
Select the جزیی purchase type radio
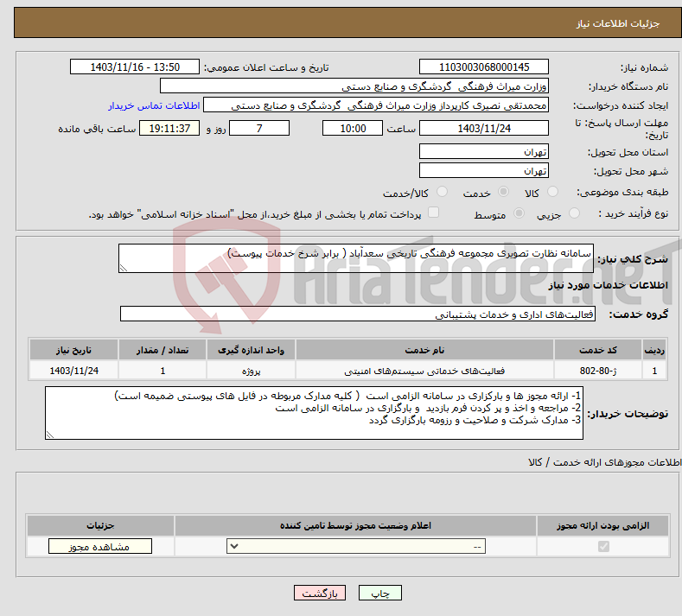574,213
